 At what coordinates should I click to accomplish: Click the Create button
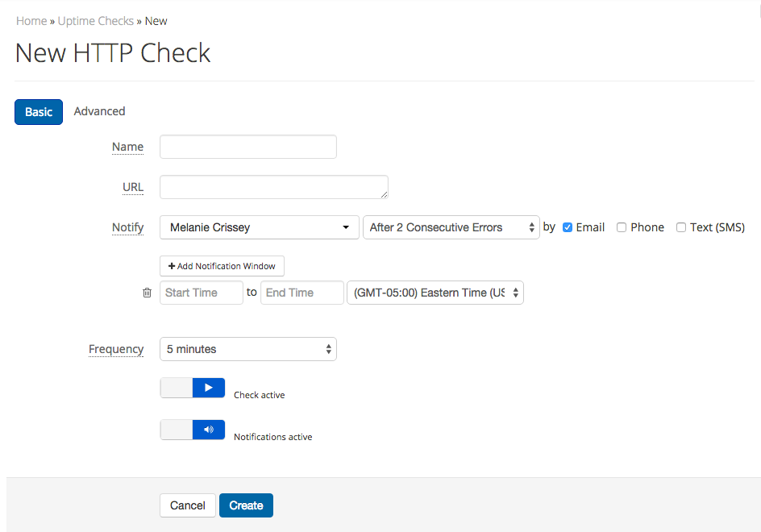pos(246,505)
